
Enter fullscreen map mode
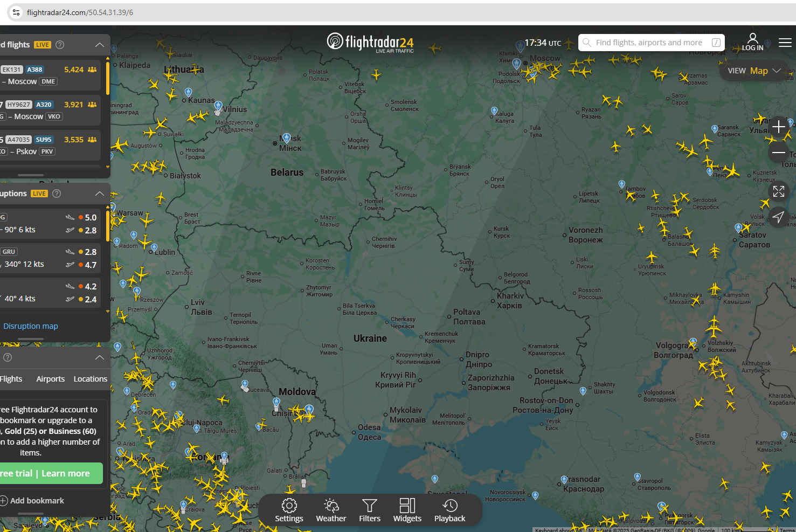click(778, 191)
